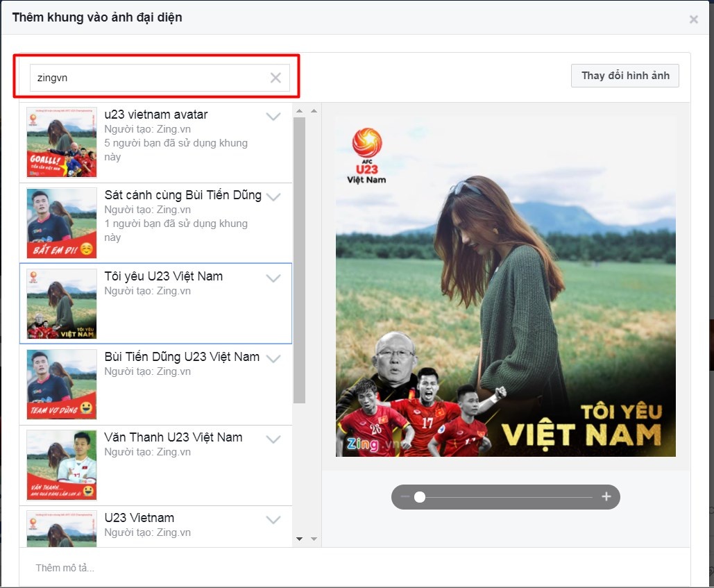714x588 pixels.
Task: Expand options for U23 Vietnam frame
Action: click(273, 519)
